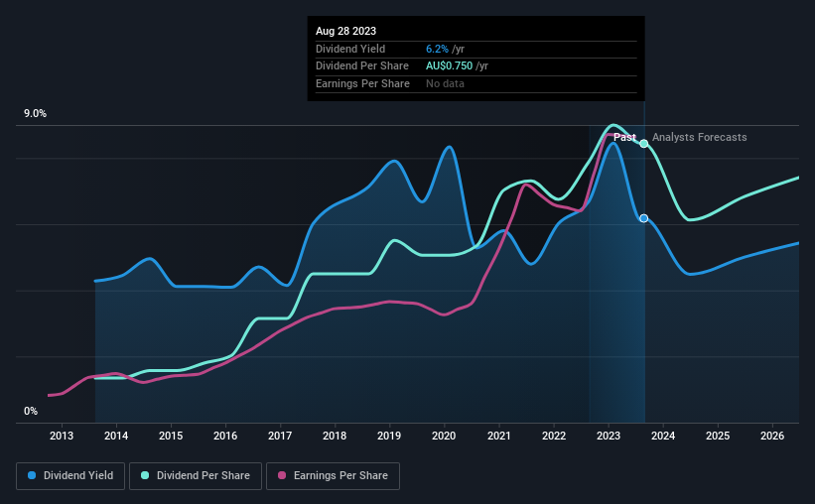Image resolution: width=815 pixels, height=504 pixels.
Task: Click the 2014 x-axis label
Action: 116,436
